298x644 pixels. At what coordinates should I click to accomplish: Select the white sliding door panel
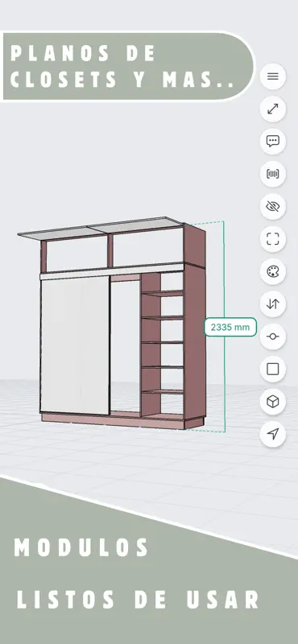pyautogui.click(x=75, y=345)
